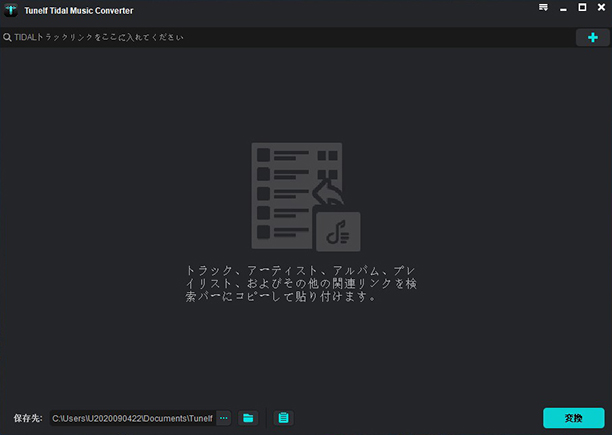Minimize the Tunelf window
Image resolution: width=612 pixels, height=435 pixels.
pyautogui.click(x=563, y=9)
